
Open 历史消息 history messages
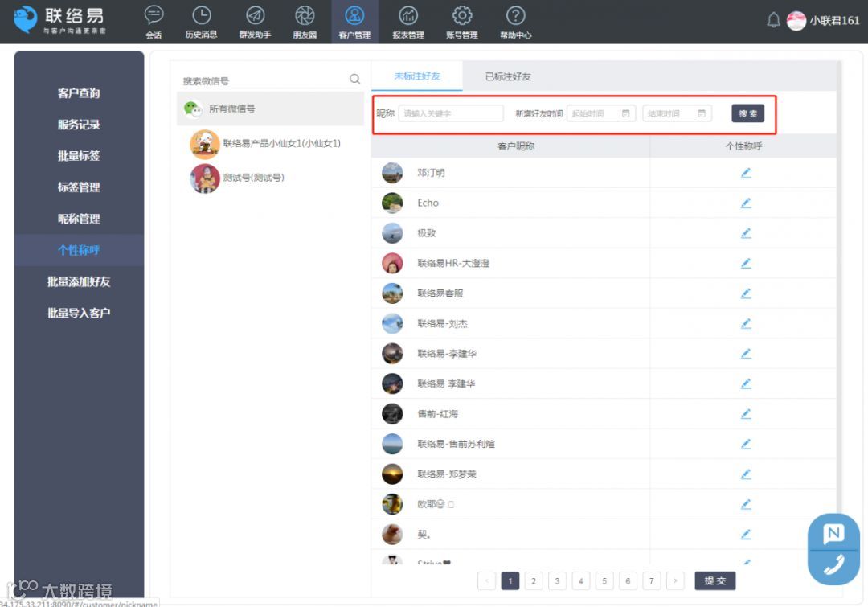201,22
